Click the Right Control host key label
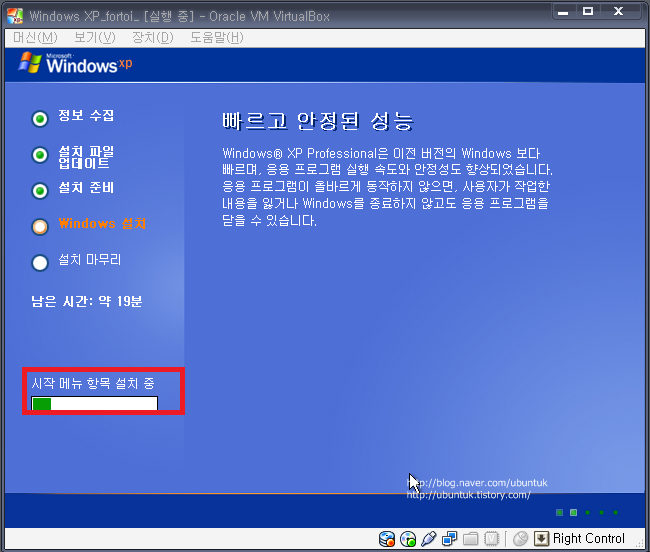This screenshot has width=650, height=552. 589,538
